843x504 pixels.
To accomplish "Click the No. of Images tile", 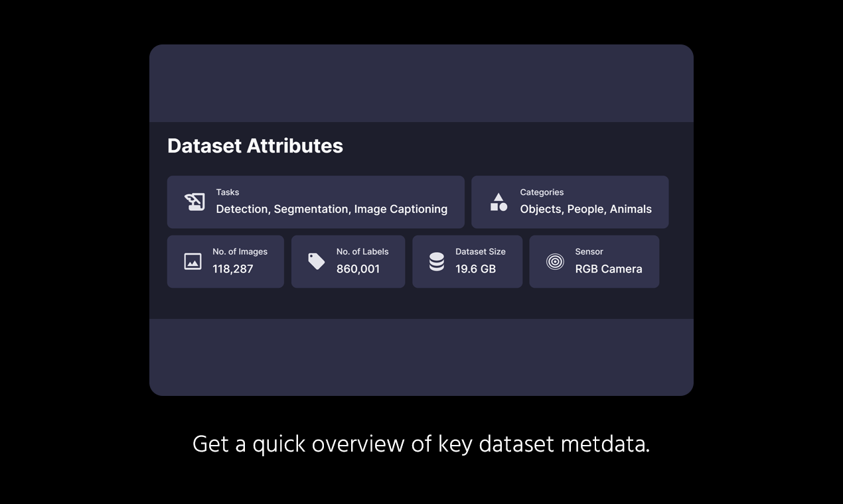I will 225,261.
